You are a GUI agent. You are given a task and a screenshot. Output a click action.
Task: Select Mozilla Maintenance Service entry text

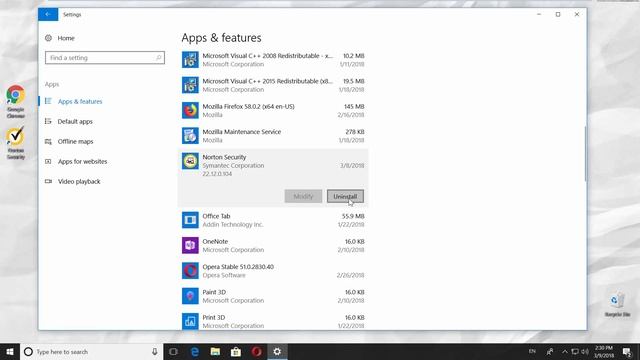[242, 132]
